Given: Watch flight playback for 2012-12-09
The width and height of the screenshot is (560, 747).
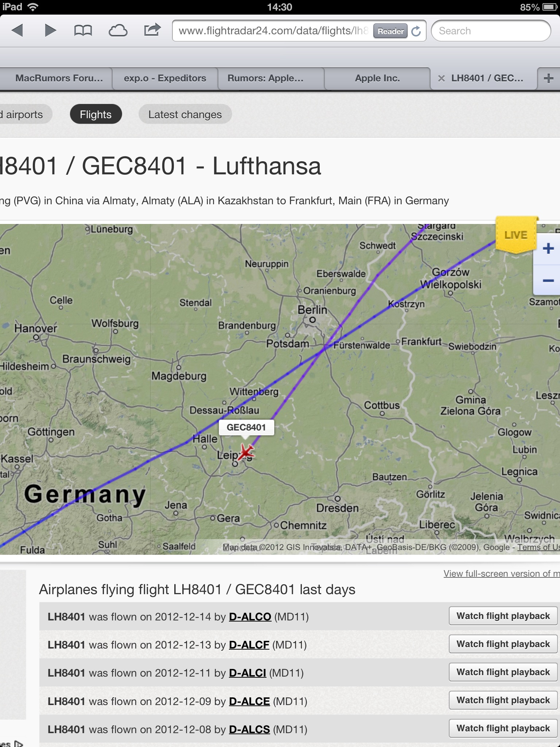Looking at the screenshot, I should (x=503, y=700).
